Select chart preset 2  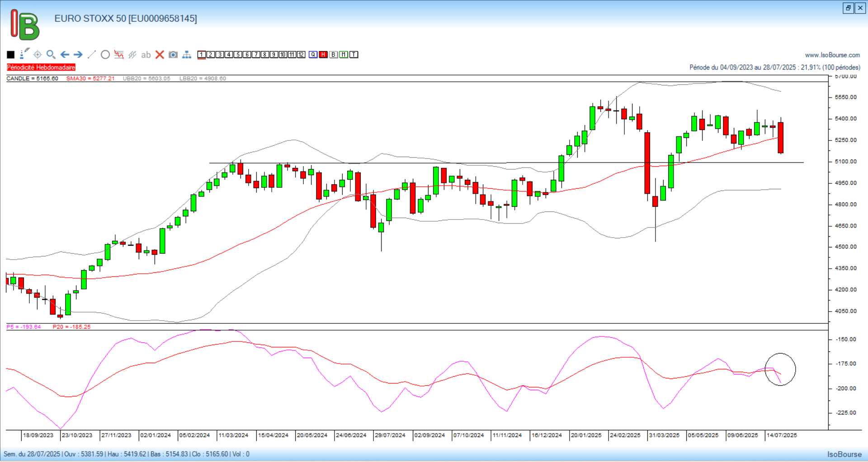(x=211, y=55)
